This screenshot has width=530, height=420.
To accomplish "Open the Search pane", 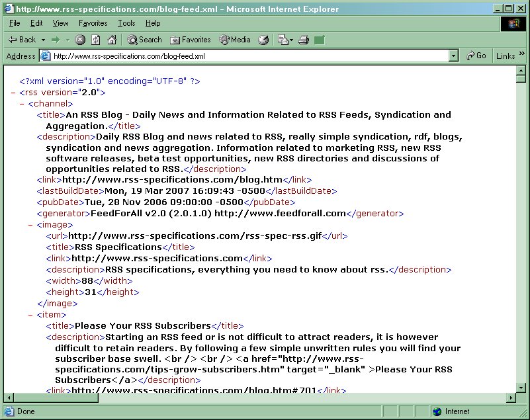I will coord(144,40).
